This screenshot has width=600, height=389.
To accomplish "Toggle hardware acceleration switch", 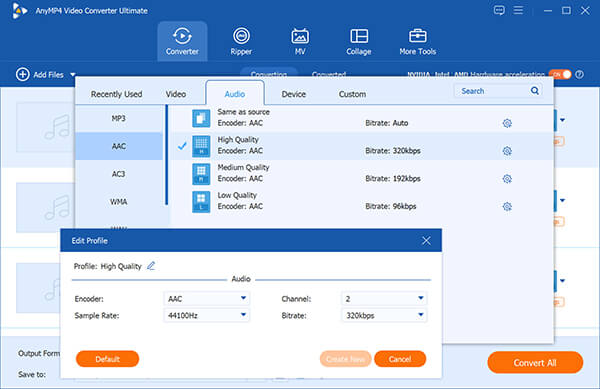I will pos(560,74).
